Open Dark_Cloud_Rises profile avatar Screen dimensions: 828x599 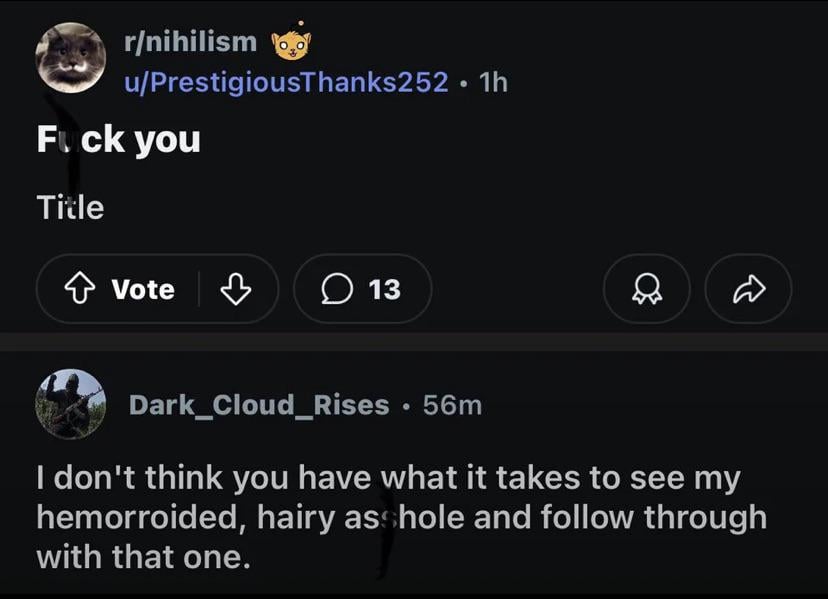(x=70, y=404)
